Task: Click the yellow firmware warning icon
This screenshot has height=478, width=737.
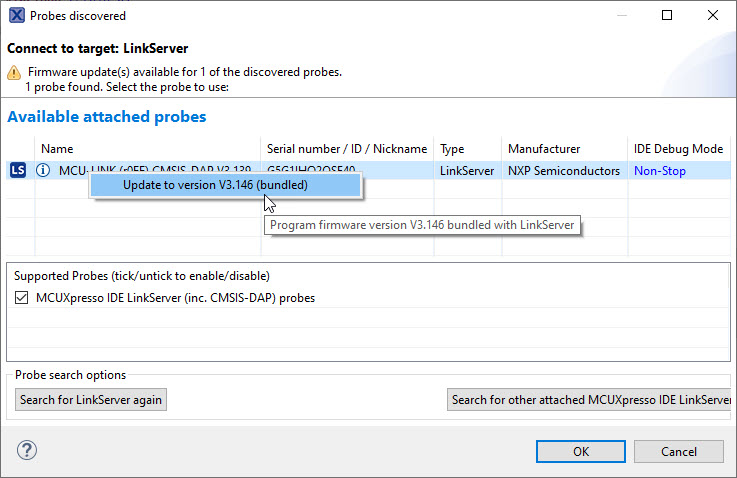Action: pyautogui.click(x=14, y=73)
